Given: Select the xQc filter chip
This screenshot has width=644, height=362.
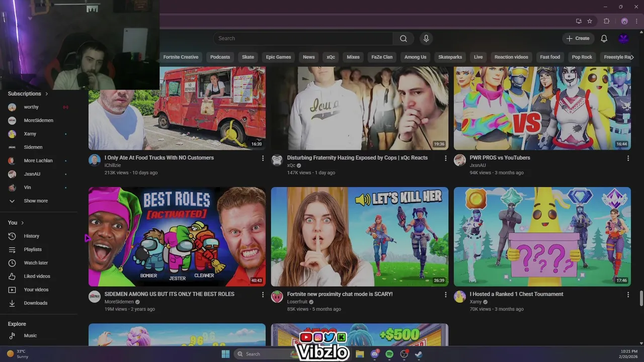Looking at the screenshot, I should pyautogui.click(x=331, y=57).
